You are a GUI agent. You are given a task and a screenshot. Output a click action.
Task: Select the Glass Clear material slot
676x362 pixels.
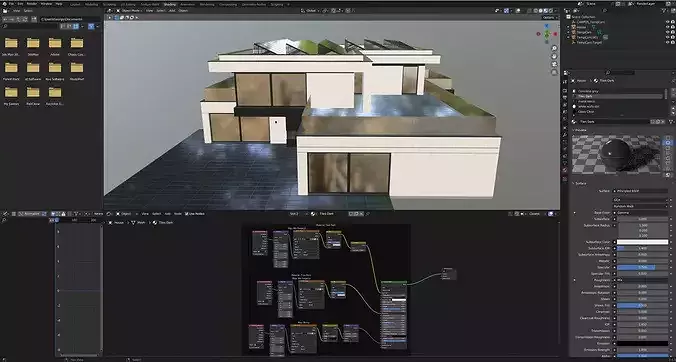pyautogui.click(x=617, y=111)
